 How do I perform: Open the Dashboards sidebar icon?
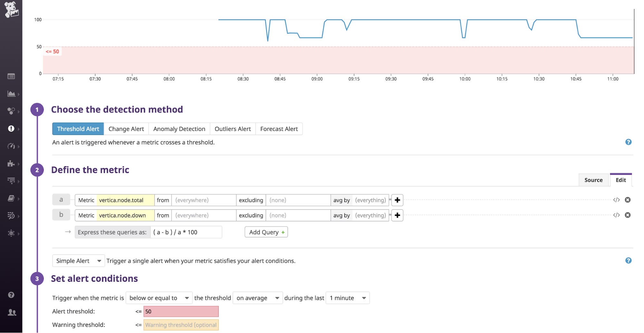coord(11,94)
